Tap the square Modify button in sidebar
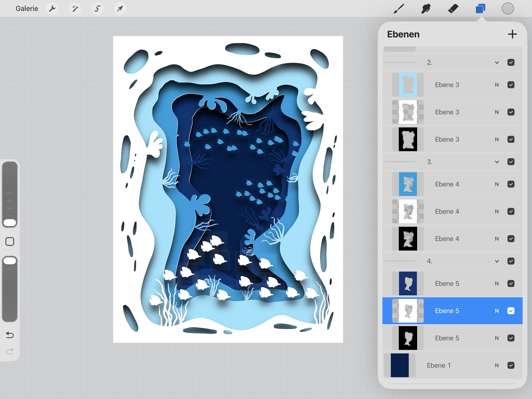The width and height of the screenshot is (532, 399). 10,241
